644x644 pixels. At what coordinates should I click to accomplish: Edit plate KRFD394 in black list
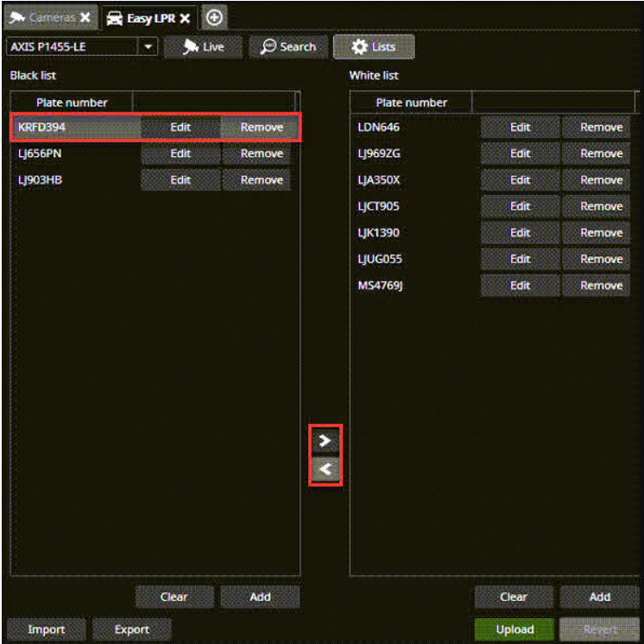pyautogui.click(x=180, y=127)
